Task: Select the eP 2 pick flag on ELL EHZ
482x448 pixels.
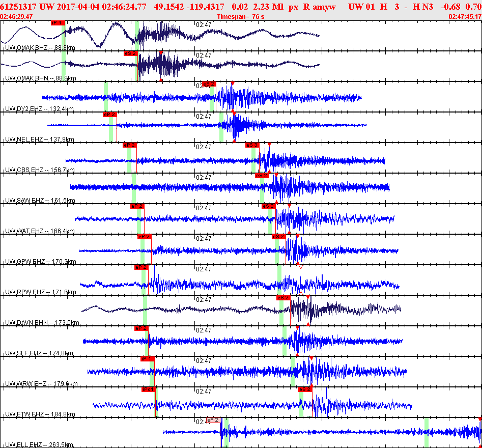Action: tap(213, 419)
